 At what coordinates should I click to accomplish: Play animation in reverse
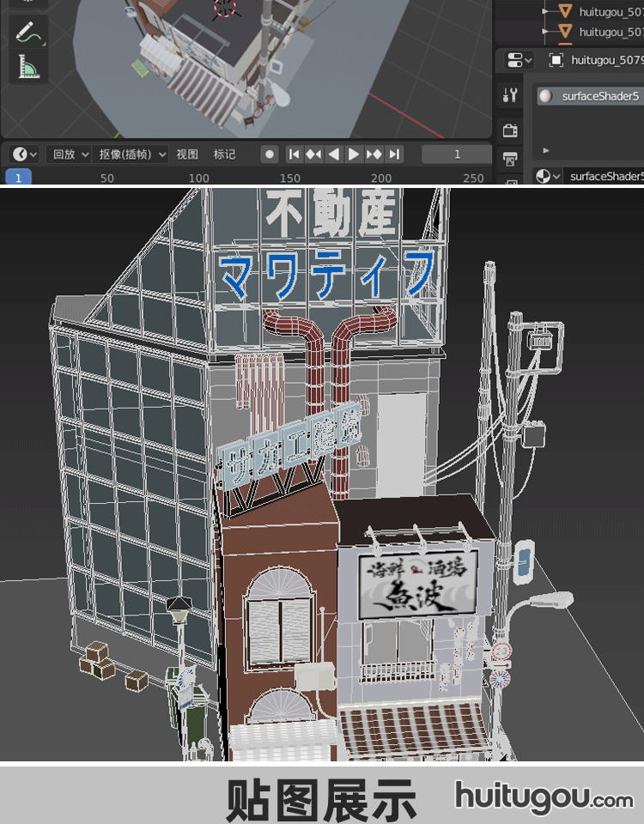(x=333, y=154)
